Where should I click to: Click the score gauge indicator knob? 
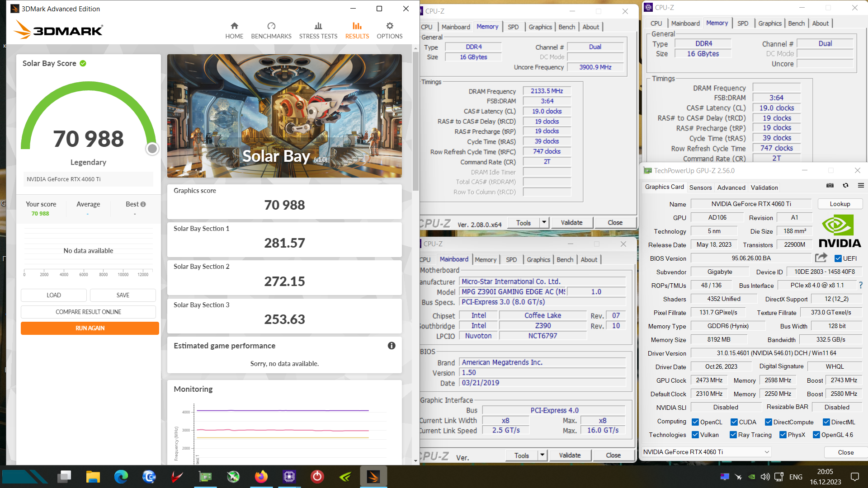tap(152, 149)
